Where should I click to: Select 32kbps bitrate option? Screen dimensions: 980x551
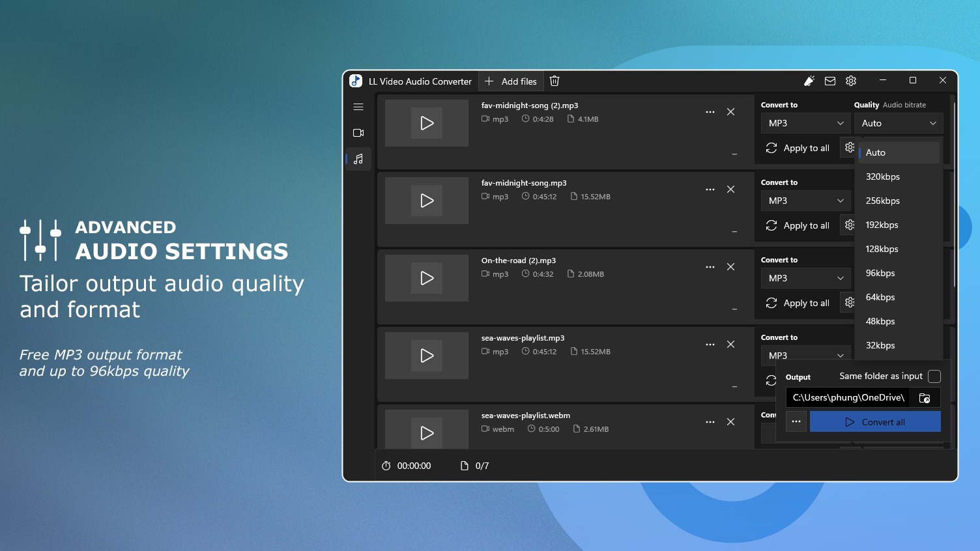click(x=899, y=345)
